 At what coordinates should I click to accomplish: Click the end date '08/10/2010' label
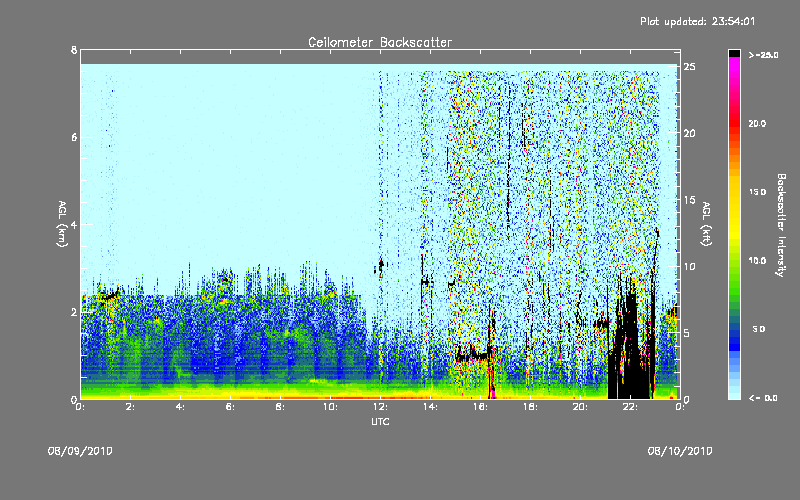[x=680, y=451]
